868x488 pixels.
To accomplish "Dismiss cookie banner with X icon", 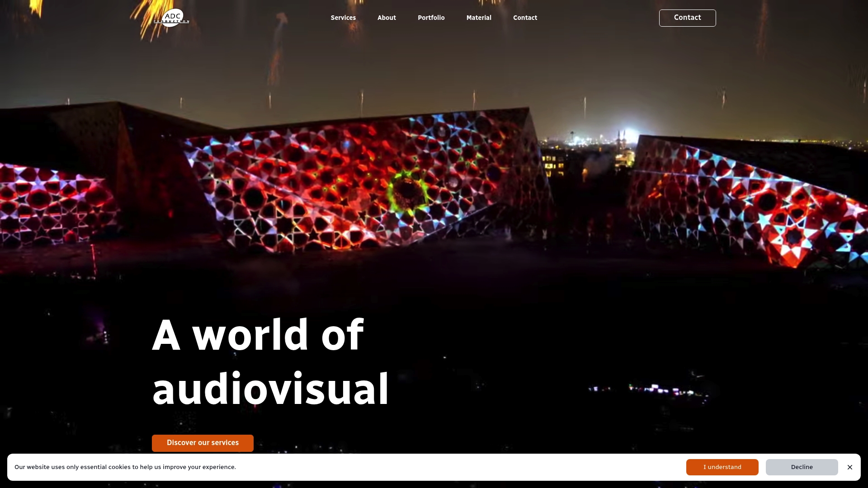I will 850,467.
